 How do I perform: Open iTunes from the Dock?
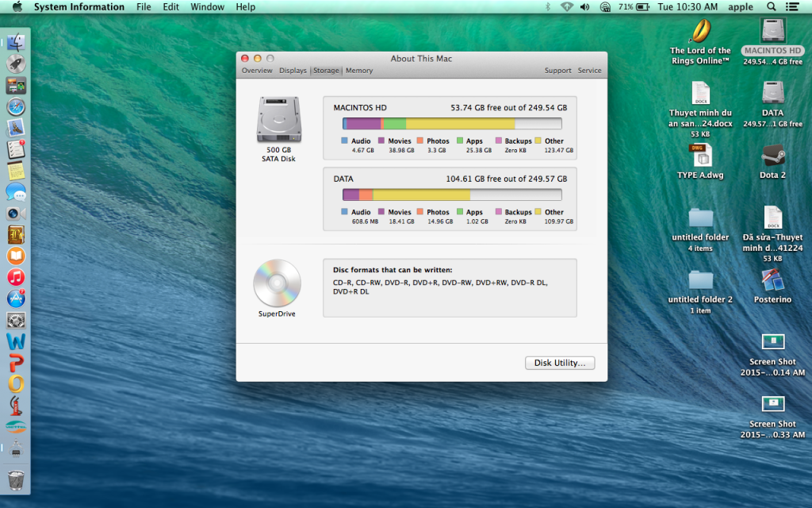point(16,277)
